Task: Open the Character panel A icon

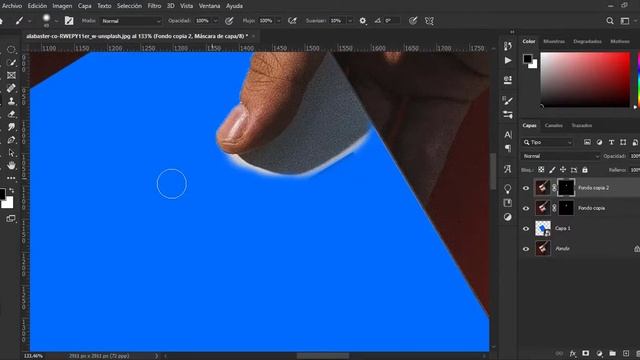Action: pyautogui.click(x=508, y=134)
